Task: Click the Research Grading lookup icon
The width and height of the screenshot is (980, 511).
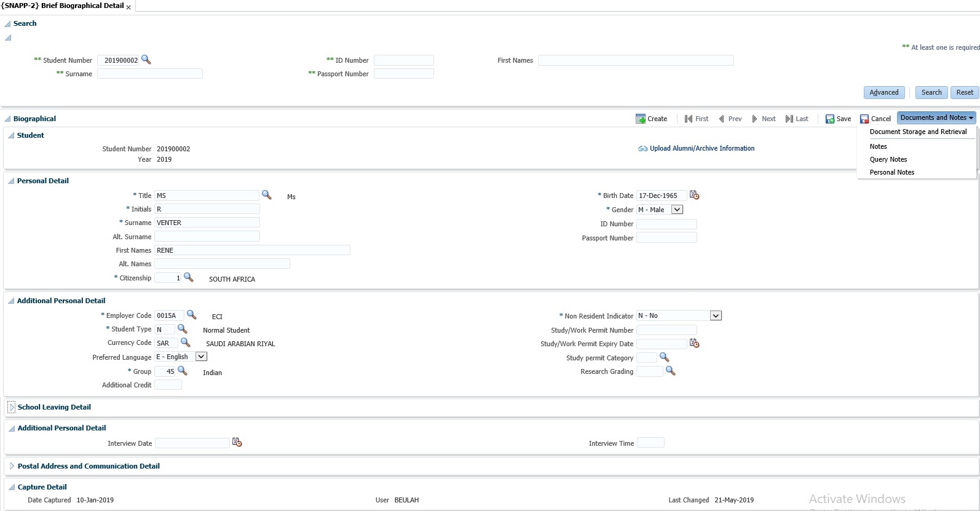Action: (670, 371)
